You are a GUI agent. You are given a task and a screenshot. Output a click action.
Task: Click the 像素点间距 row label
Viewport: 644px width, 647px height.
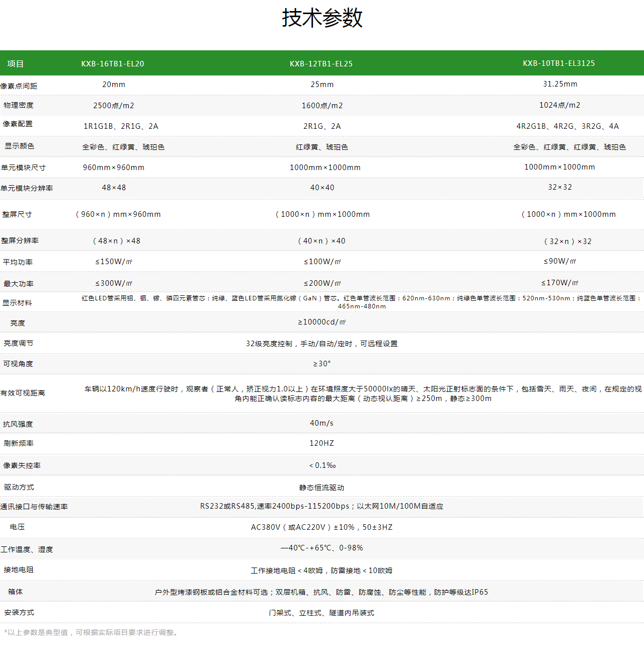tap(19, 86)
